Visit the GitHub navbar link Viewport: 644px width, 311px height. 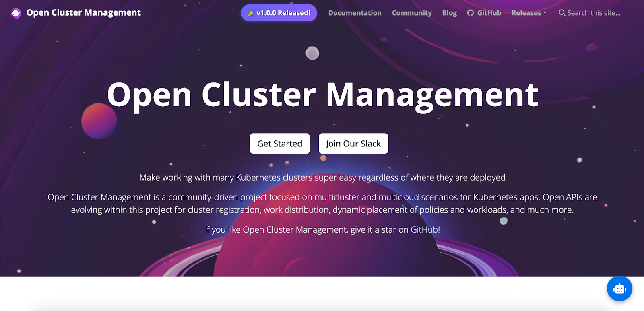click(x=484, y=13)
